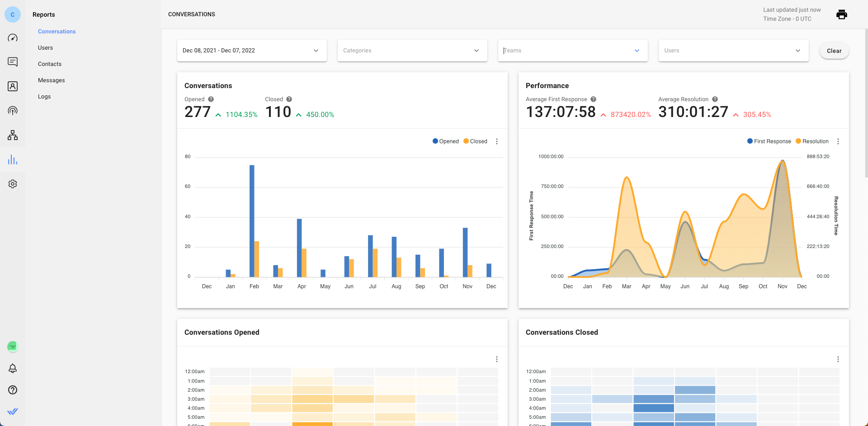
Task: Click the Conversations Opened panel title
Action: click(222, 332)
